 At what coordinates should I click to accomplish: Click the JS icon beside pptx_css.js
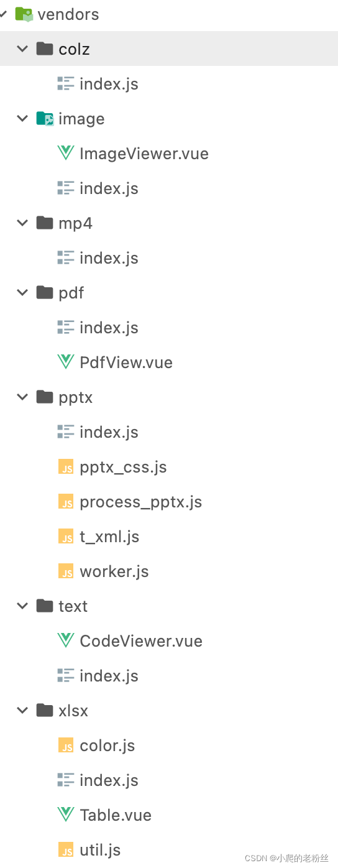coord(66,467)
